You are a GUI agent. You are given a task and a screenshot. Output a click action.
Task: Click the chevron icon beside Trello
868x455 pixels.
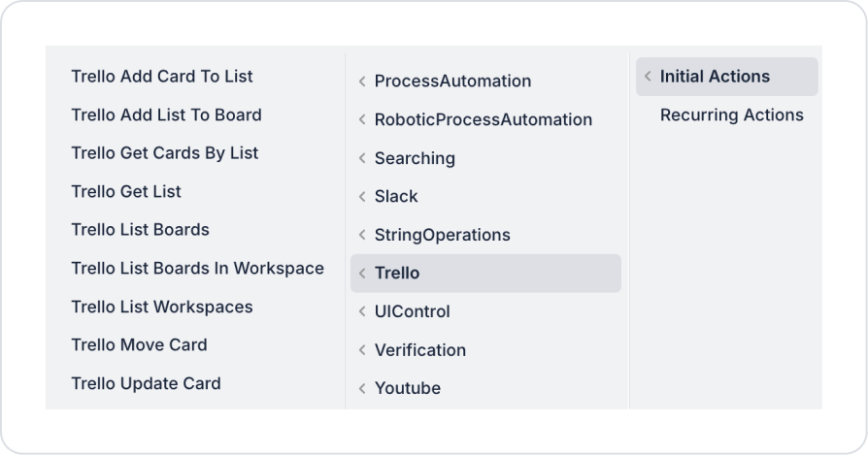point(362,274)
